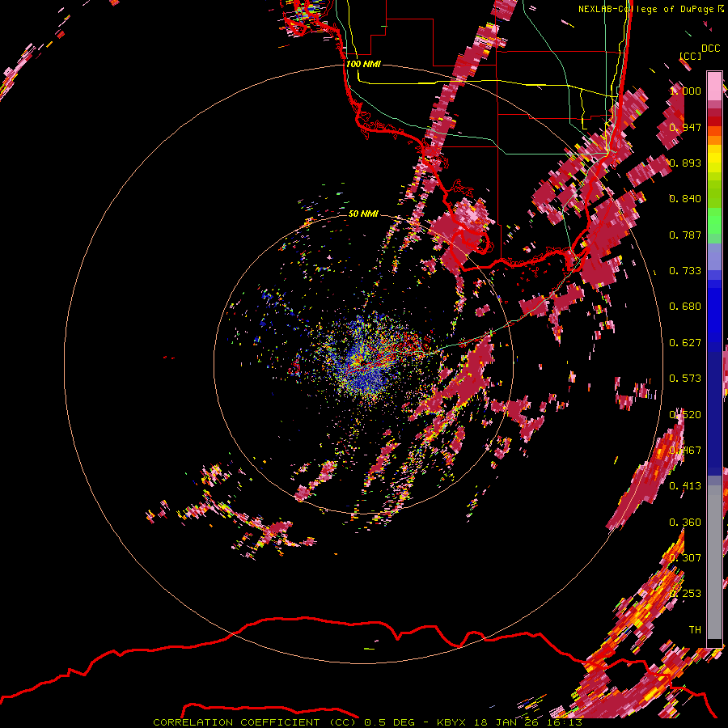This screenshot has width=728, height=728.
Task: Click the 0.893 color scale value
Action: [x=685, y=163]
